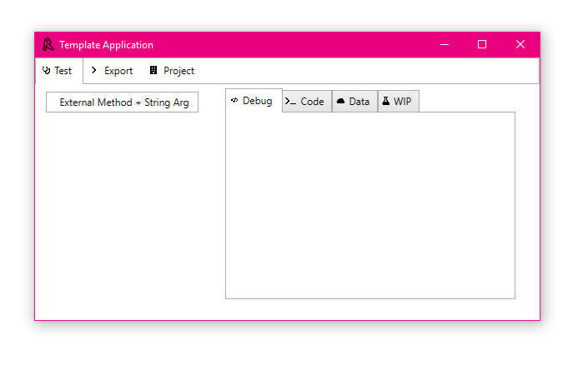Click the flask icon on the WIP tab
Screen dimensions: 588x365
[x=386, y=102]
